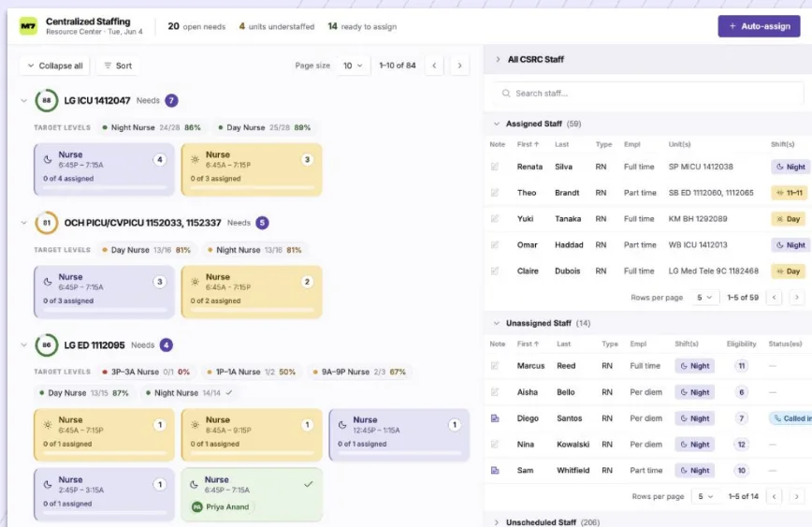Image resolution: width=812 pixels, height=527 pixels.
Task: Sort Unassigned Staff by Eligibility column
Action: click(741, 344)
